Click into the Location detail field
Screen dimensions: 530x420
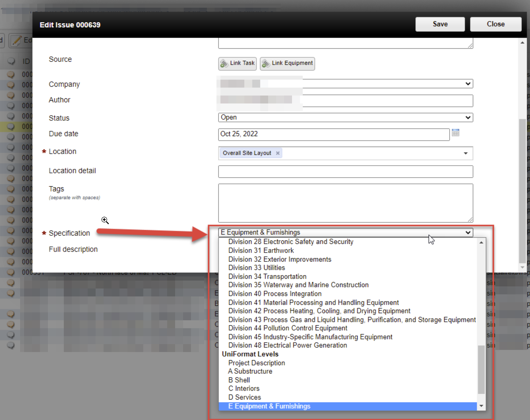coord(345,171)
